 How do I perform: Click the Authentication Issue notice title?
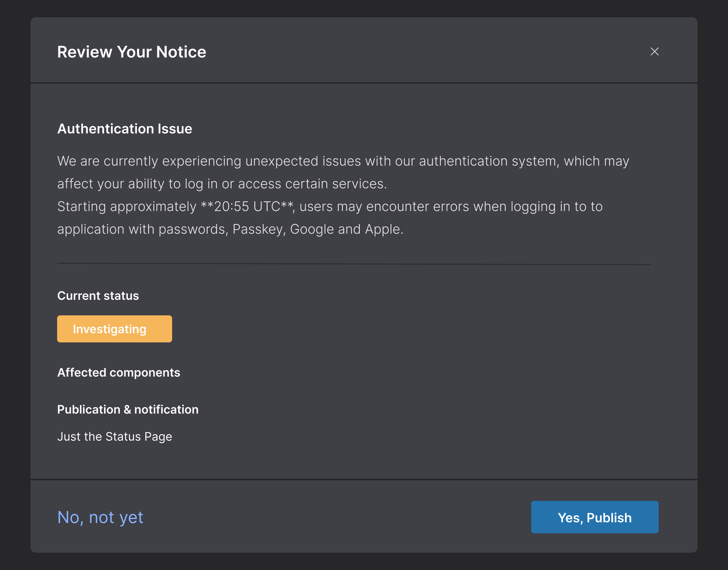(125, 129)
